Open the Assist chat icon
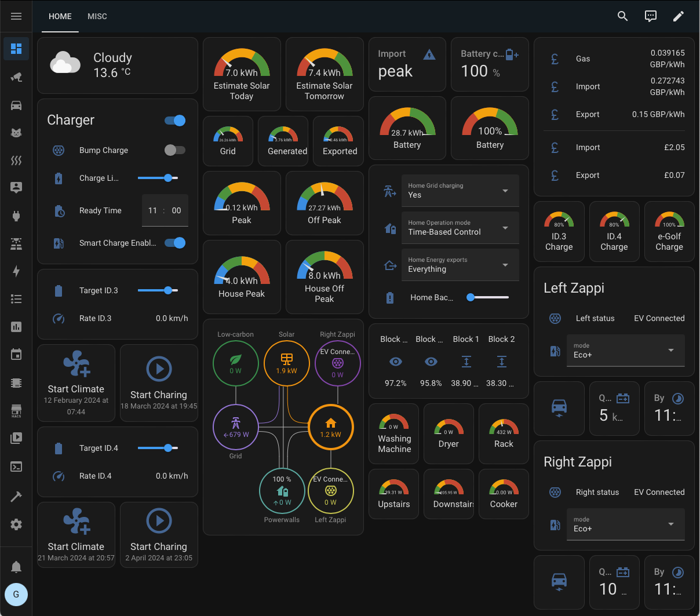Screen dimensions: 700x616 point(651,16)
